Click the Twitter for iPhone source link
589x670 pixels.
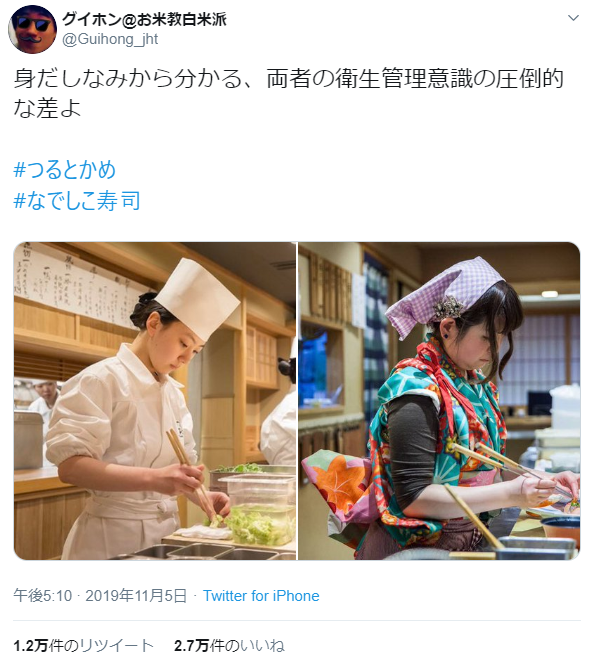coord(261,596)
